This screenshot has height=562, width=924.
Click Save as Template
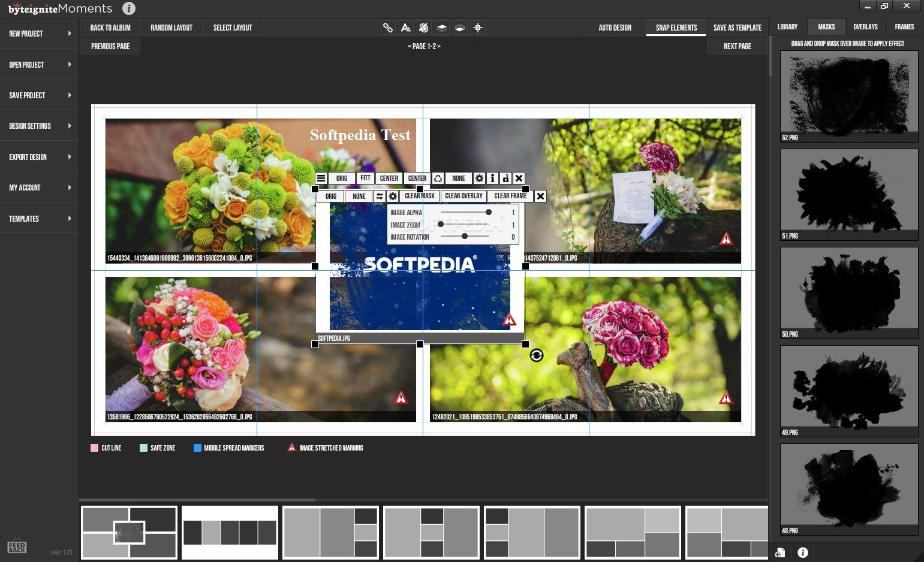click(737, 28)
